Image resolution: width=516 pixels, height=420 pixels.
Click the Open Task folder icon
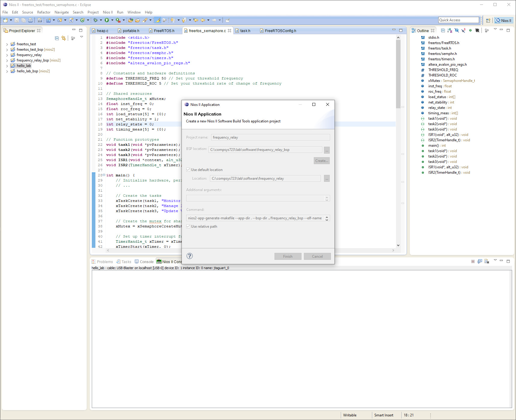click(137, 20)
